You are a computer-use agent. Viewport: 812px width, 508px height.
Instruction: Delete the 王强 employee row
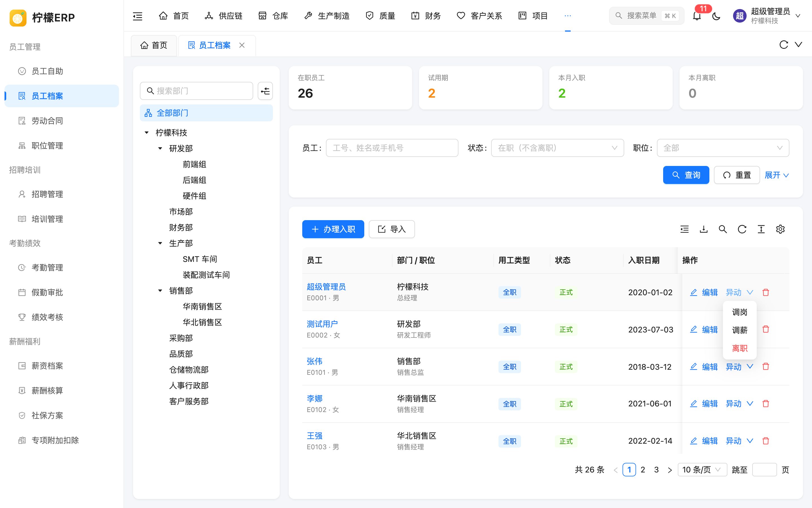tap(766, 441)
